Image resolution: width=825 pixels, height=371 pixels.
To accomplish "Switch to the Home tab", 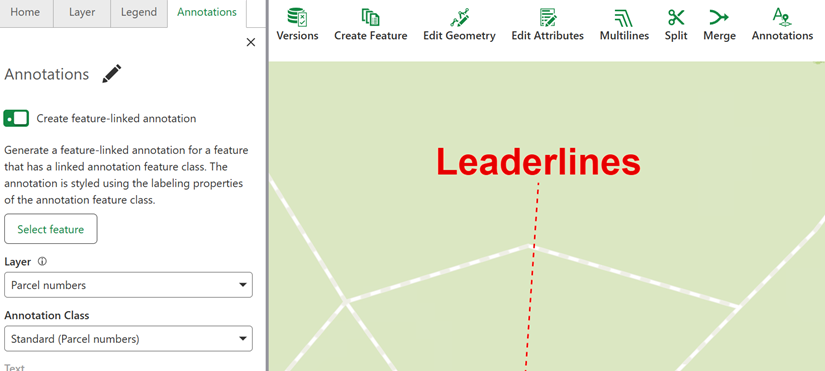I will point(25,13).
